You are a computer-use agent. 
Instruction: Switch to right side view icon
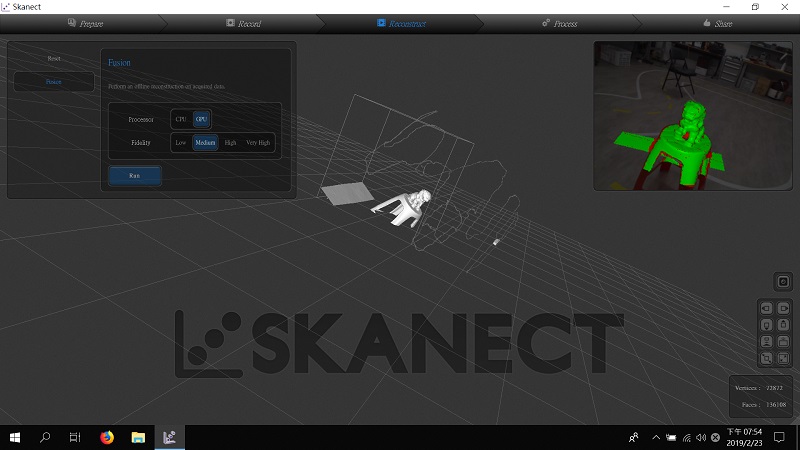coord(784,308)
